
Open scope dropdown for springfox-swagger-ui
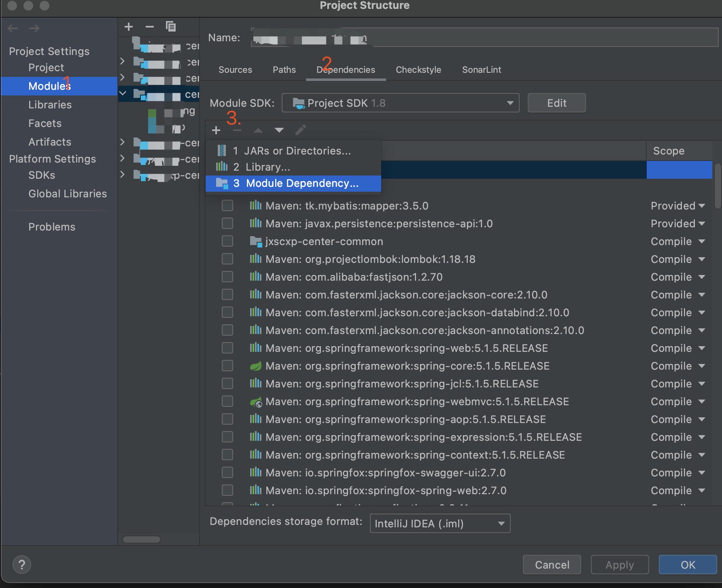click(x=678, y=473)
